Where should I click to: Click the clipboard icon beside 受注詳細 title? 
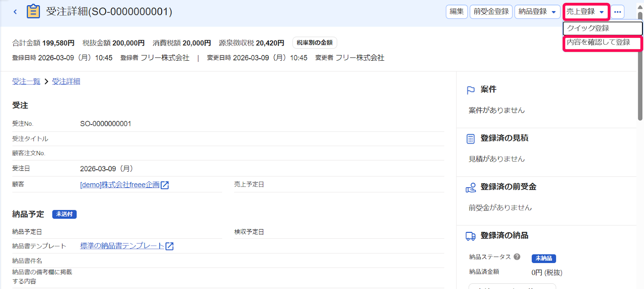[33, 11]
